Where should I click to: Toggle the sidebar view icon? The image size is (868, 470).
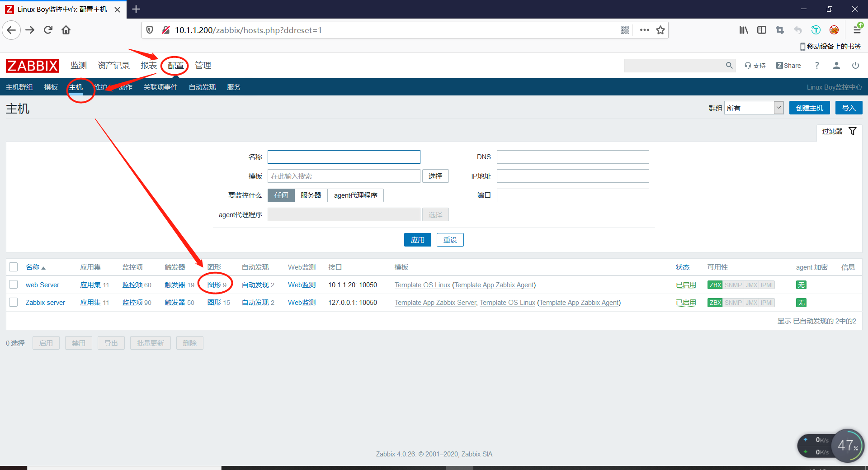[x=762, y=30]
